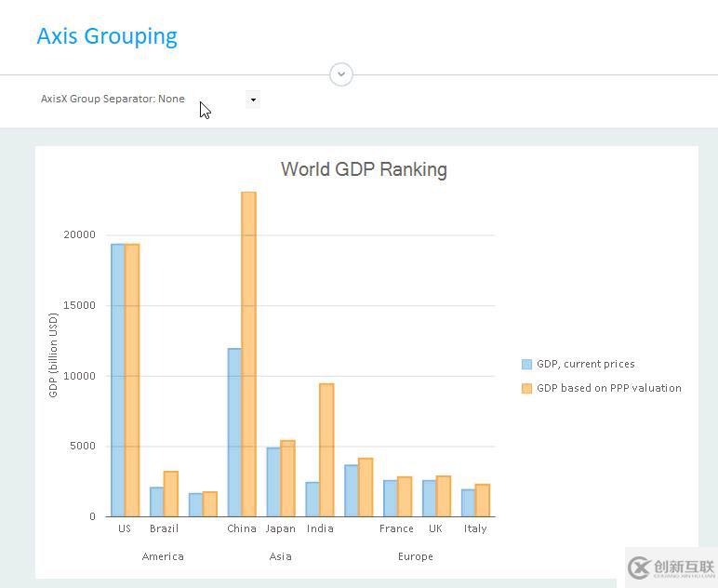Select the blue US current prices bar

pyautogui.click(x=118, y=380)
